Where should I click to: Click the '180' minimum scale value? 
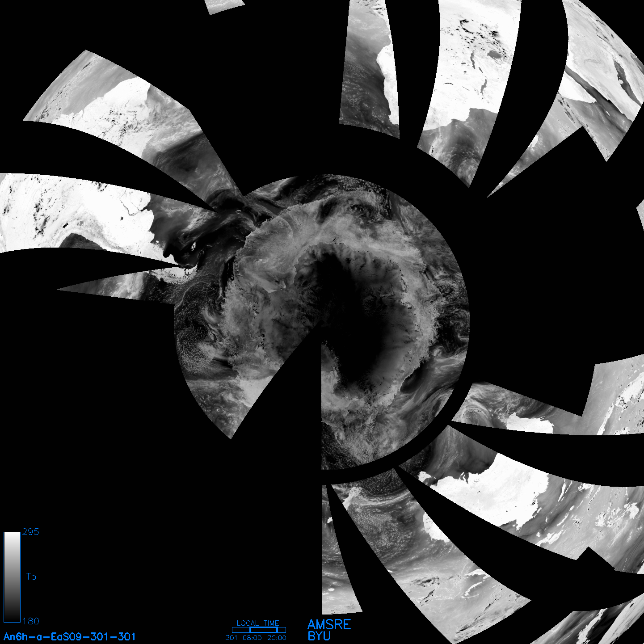point(31,621)
